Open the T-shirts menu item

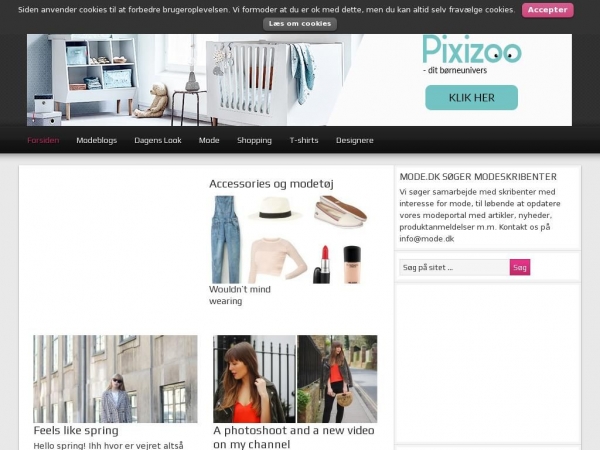tap(304, 140)
